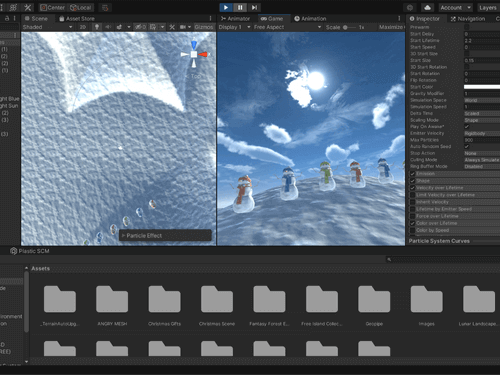500x375 pixels.
Task: Click red X axis cone of gizmo
Action: point(203,54)
